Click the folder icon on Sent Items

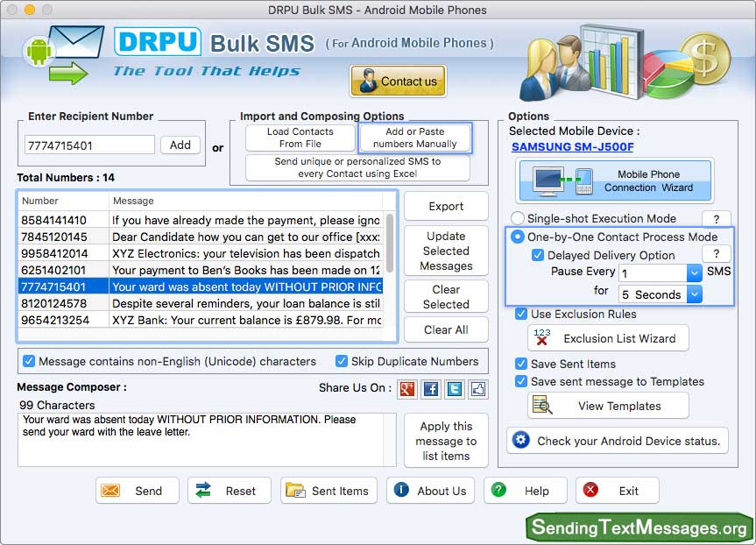295,491
